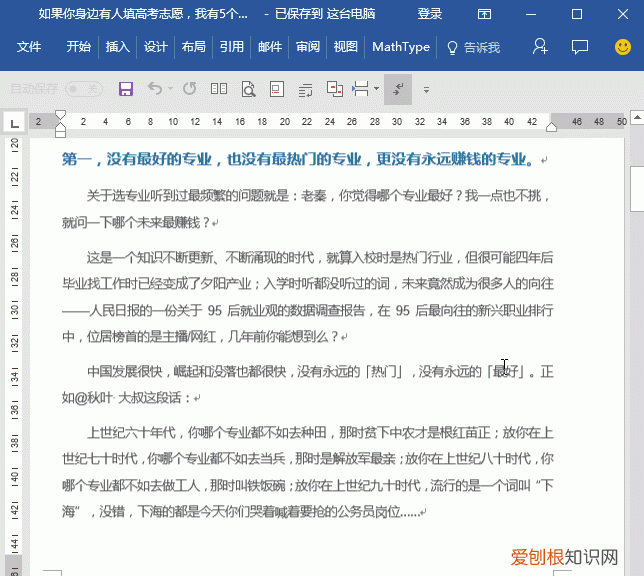Click the page footer layout icon
Viewport: 644px width, 576px height.
click(x=276, y=89)
